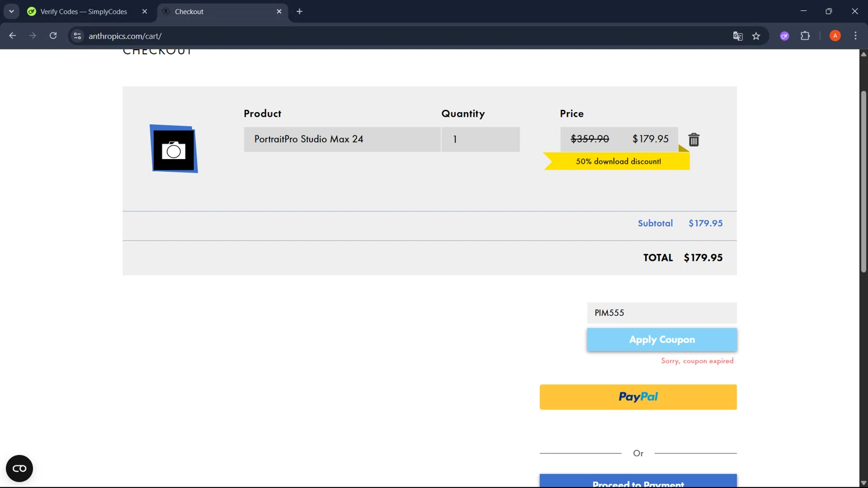View site information icon in address bar

[x=77, y=36]
